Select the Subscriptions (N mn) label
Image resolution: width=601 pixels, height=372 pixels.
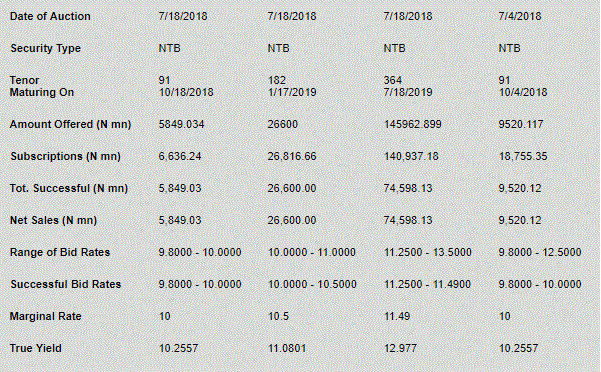click(x=66, y=156)
